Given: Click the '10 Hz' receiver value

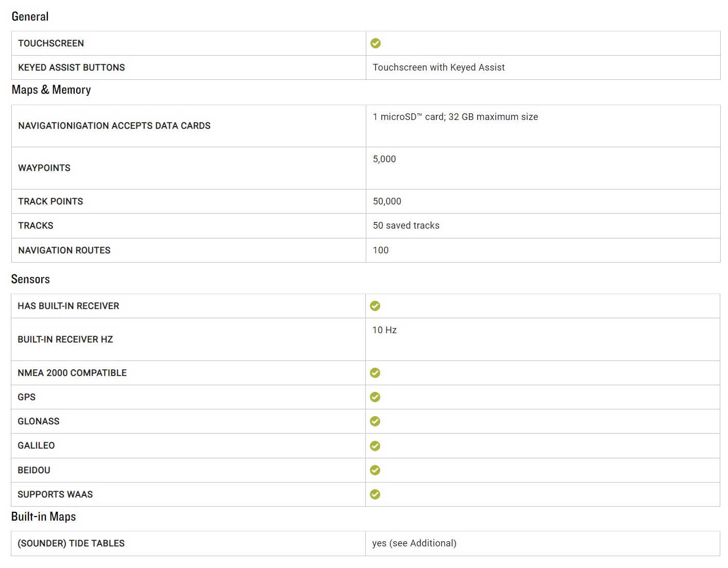Looking at the screenshot, I should 385,330.
